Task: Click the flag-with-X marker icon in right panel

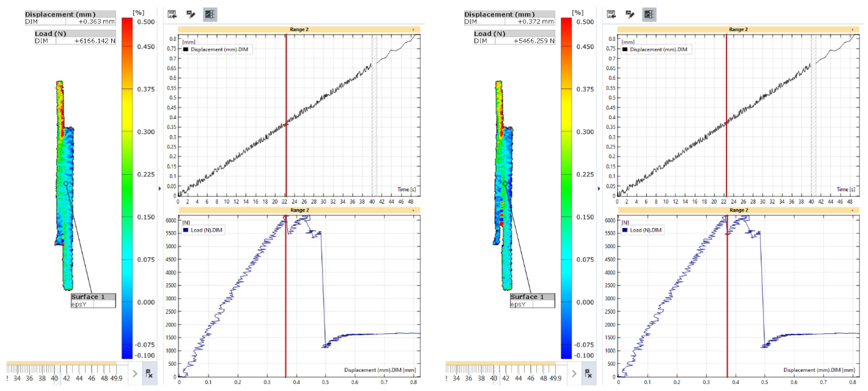Action: [588, 374]
